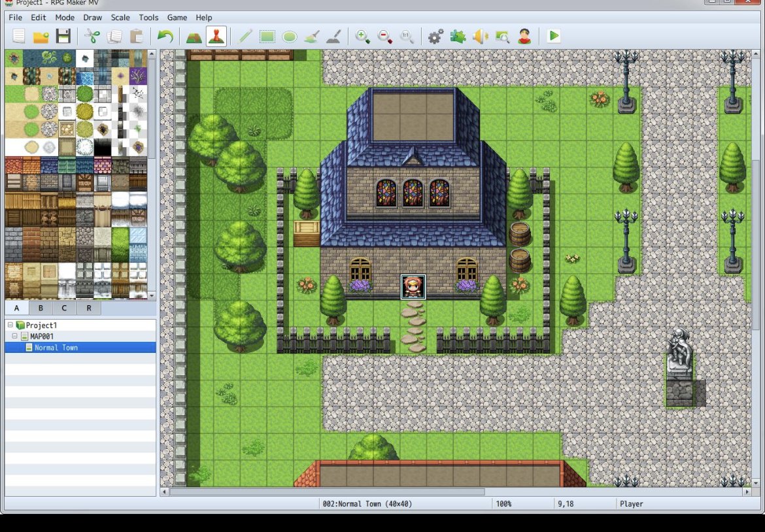The width and height of the screenshot is (765, 532).
Task: Open the Edit menu
Action: point(38,17)
